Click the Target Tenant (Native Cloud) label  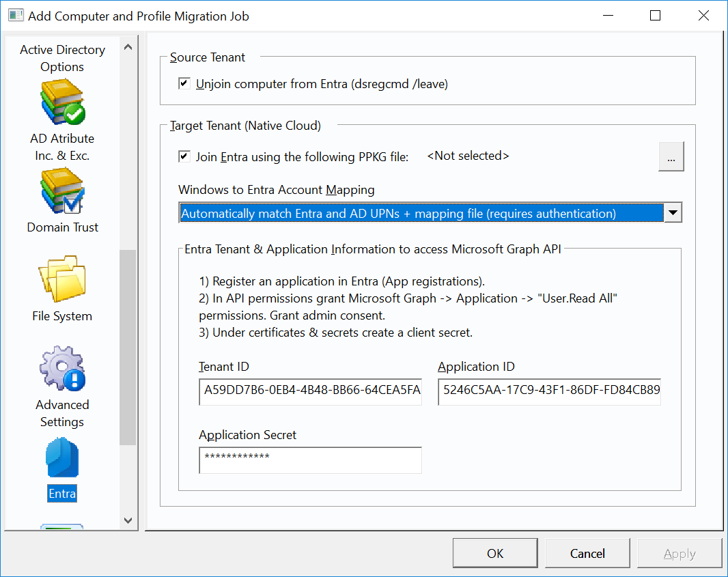(x=245, y=126)
